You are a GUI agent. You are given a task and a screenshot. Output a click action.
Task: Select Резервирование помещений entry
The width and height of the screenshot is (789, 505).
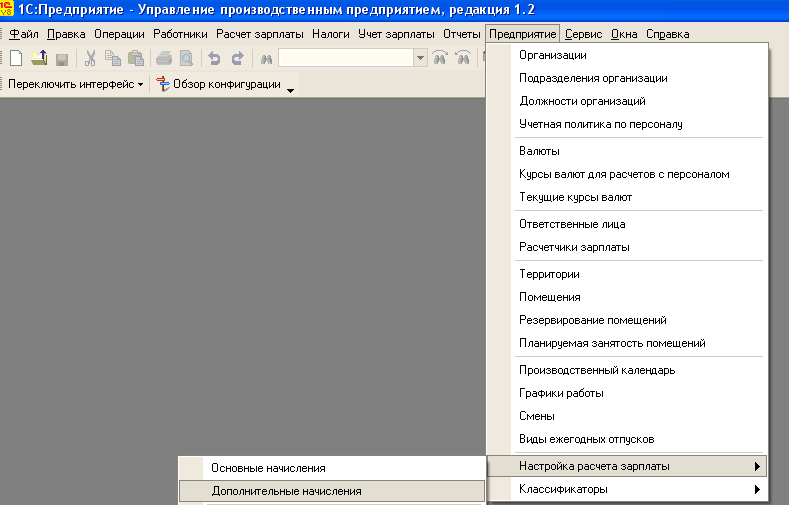(x=627, y=320)
